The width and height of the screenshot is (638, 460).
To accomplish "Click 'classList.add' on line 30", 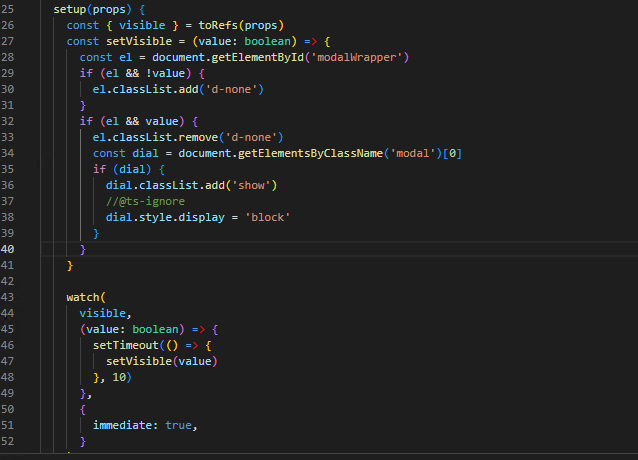I will coord(155,89).
